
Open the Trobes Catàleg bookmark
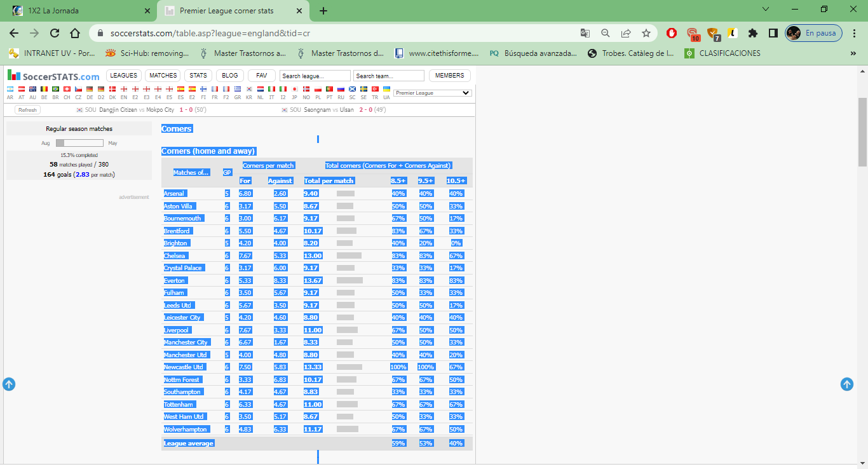[x=631, y=53]
